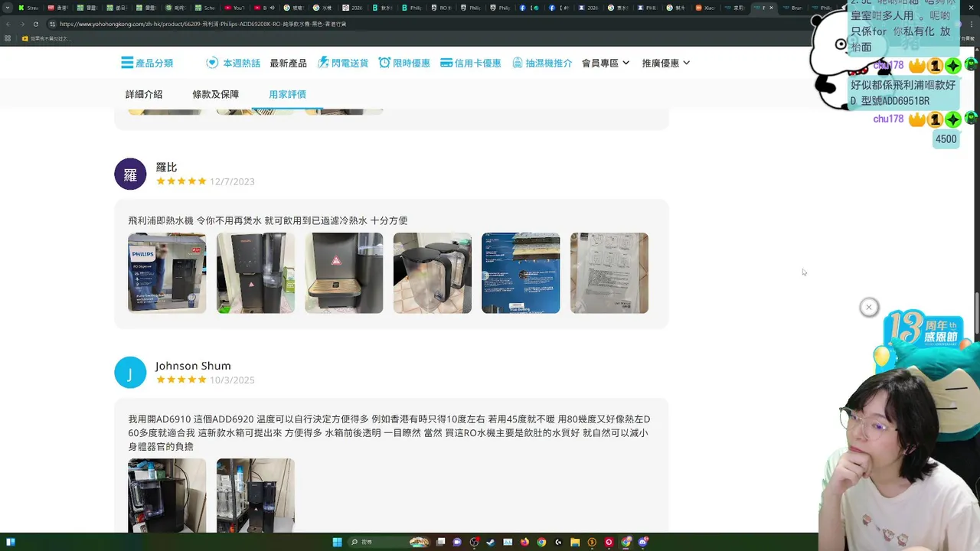Click 羅比's five-star rating
Viewport: 980px width, 551px height.
181,181
